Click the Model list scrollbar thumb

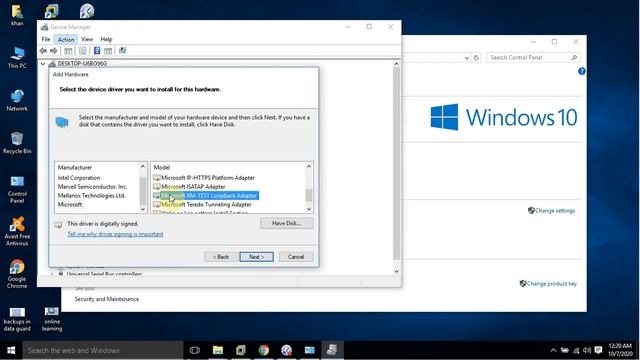point(309,196)
